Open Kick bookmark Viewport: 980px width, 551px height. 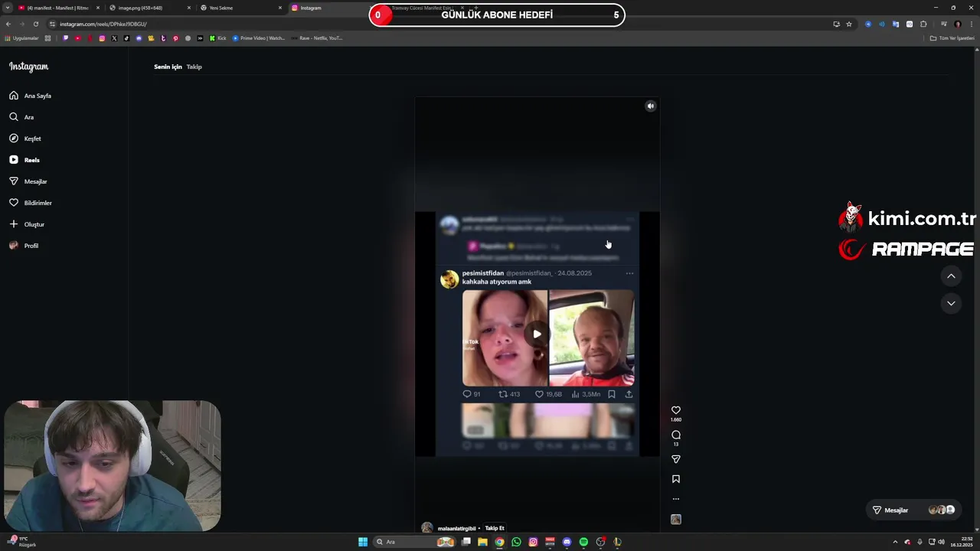pos(218,38)
